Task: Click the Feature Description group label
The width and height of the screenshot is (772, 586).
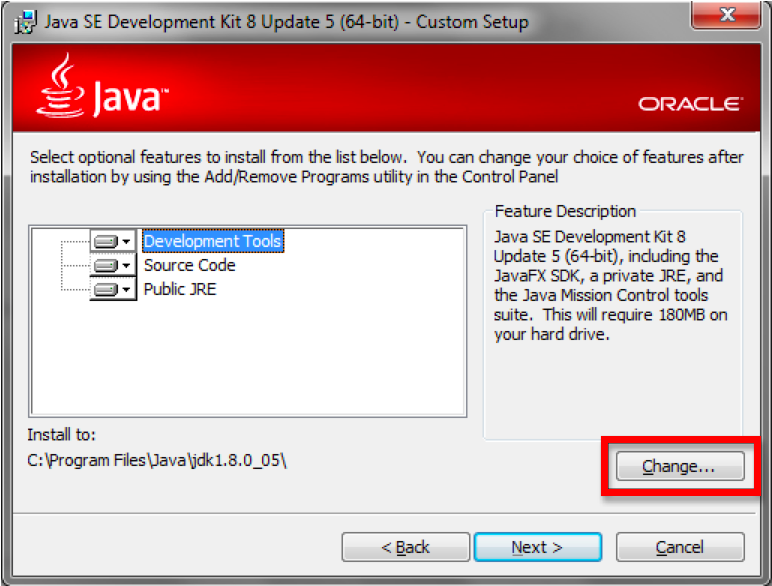Action: click(x=565, y=211)
